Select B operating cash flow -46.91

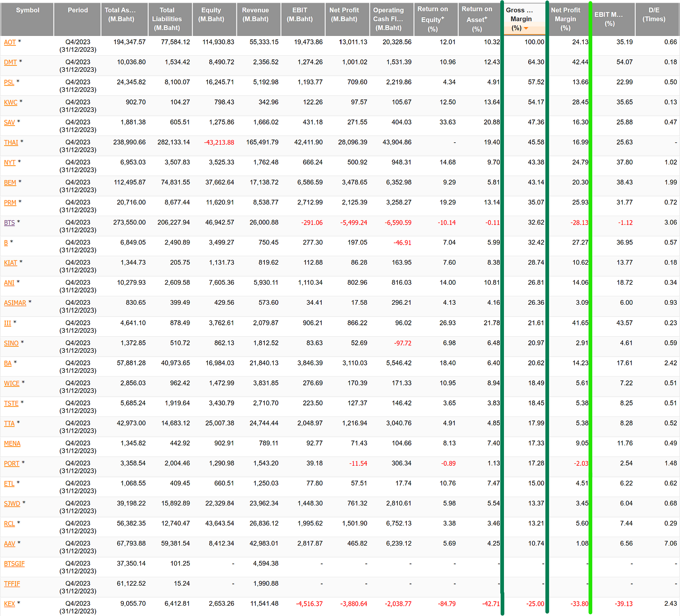(x=403, y=243)
